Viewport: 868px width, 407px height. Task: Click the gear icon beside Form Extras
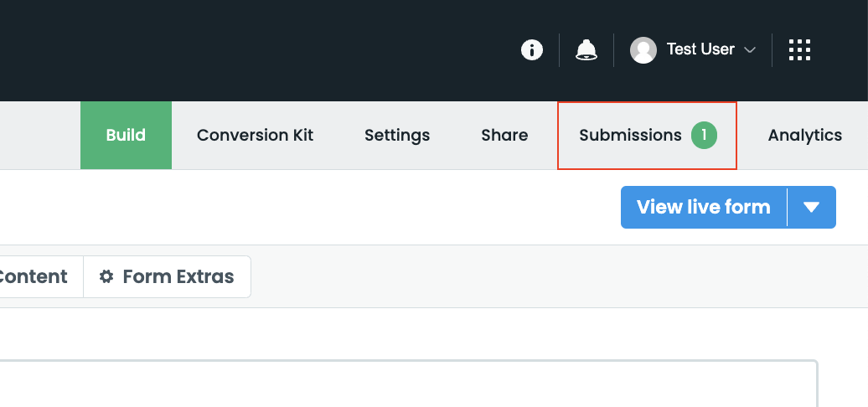[106, 276]
